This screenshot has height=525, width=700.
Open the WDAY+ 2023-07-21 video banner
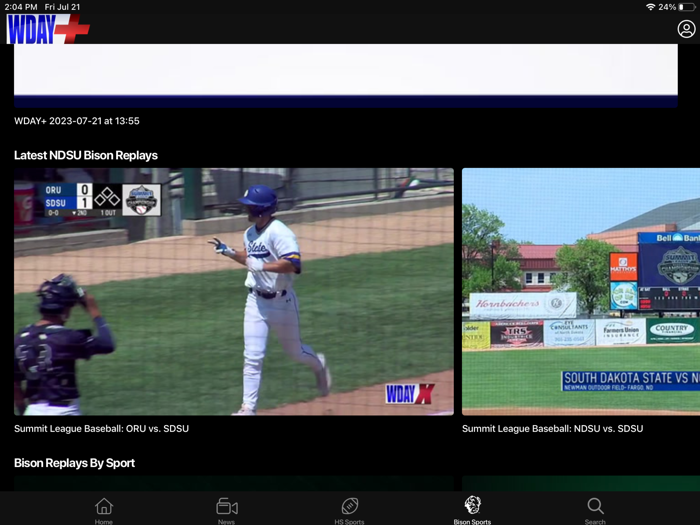coord(346,75)
